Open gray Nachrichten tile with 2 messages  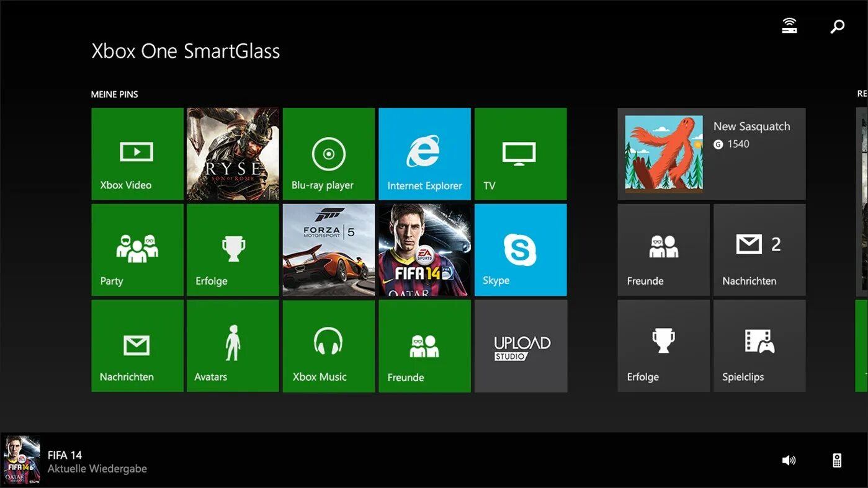[x=759, y=250]
